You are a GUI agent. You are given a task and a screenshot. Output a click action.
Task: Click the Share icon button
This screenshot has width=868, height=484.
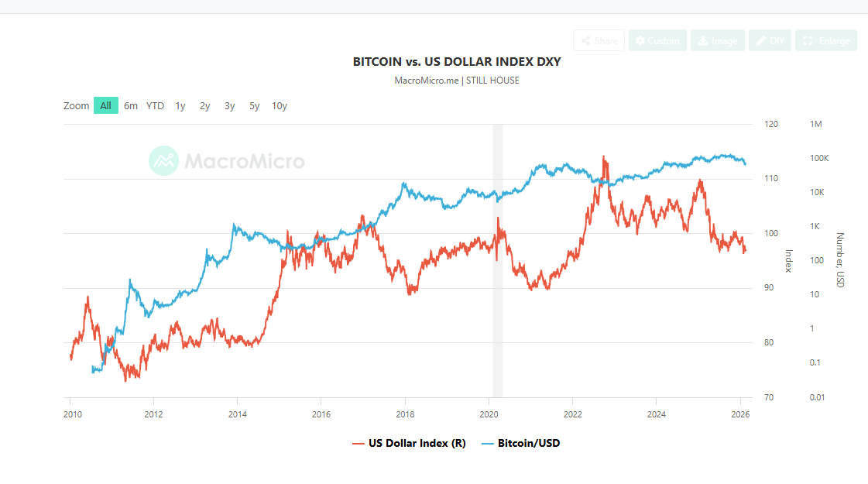pyautogui.click(x=599, y=40)
